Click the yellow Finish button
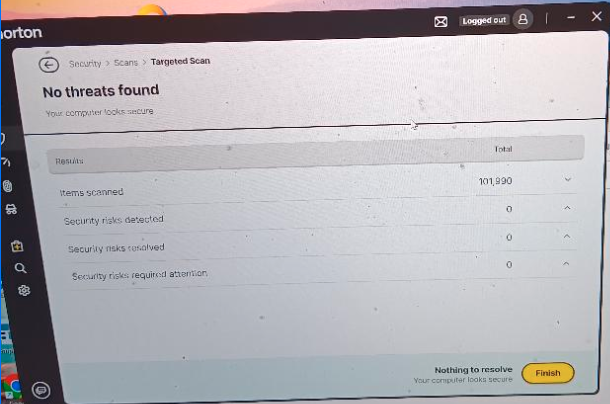Viewport: 610px width, 404px height. click(548, 373)
